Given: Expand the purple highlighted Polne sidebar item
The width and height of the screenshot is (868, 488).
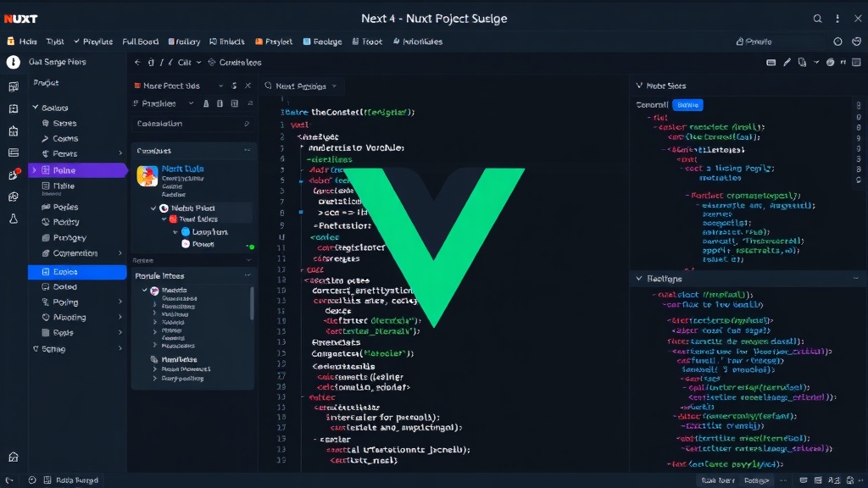Looking at the screenshot, I should 34,170.
